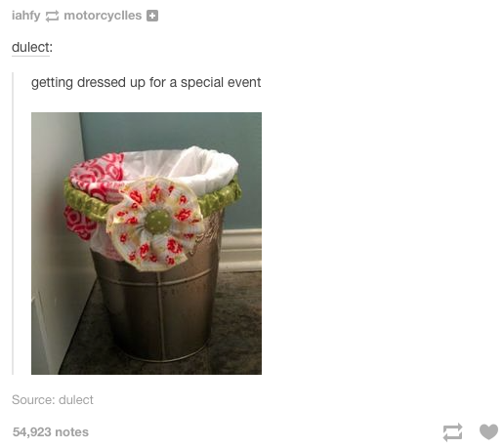This screenshot has height=448, width=504.
Task: Open the iahfy blog link
Action: 26,16
